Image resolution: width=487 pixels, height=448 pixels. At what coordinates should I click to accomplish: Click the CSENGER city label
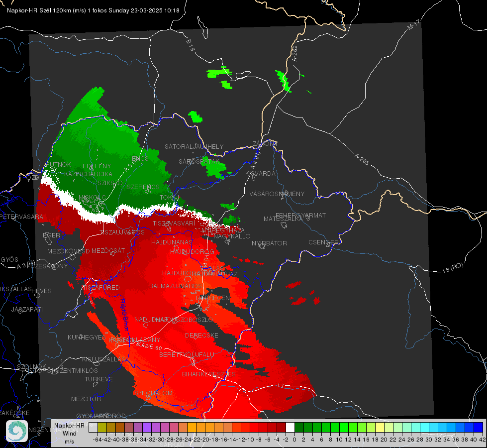click(323, 242)
